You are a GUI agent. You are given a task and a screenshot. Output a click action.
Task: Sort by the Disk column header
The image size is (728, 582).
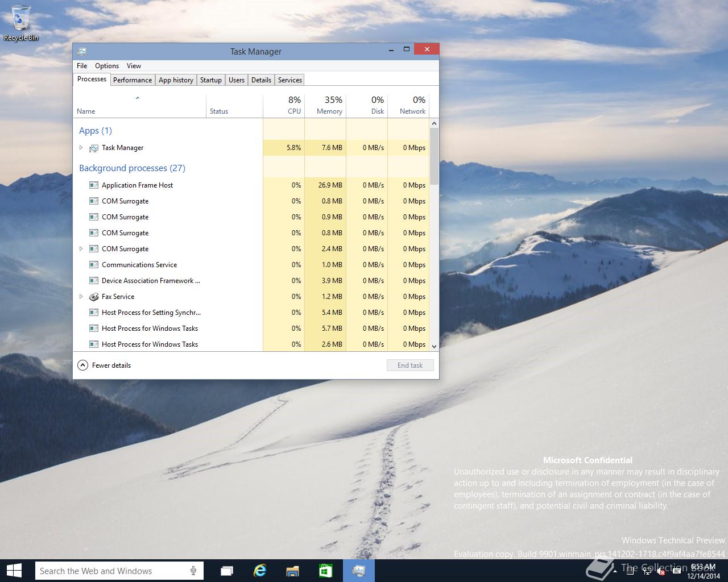(x=367, y=106)
